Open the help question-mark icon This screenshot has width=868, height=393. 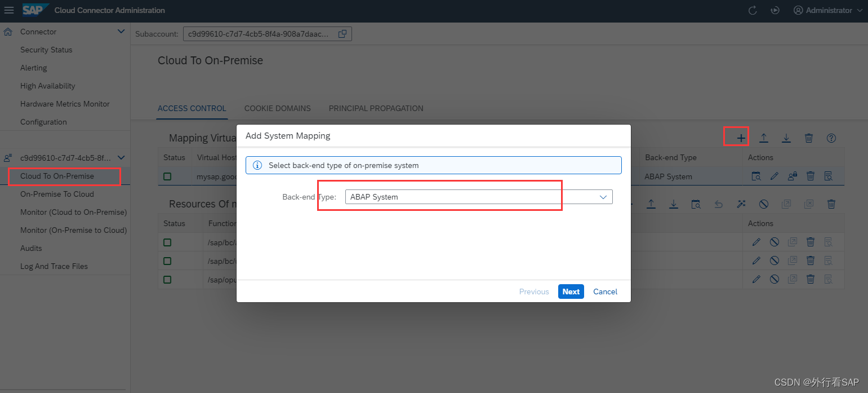[831, 138]
